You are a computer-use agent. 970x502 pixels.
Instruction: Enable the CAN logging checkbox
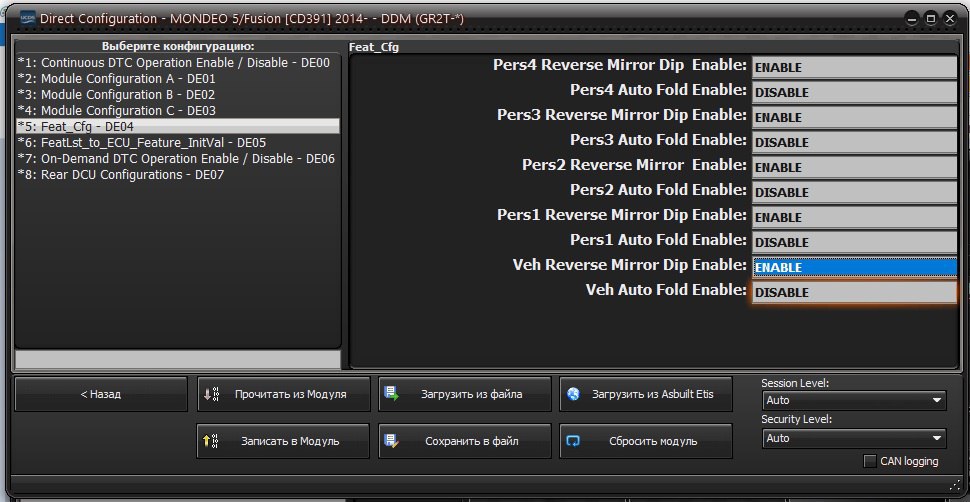pyautogui.click(x=870, y=461)
